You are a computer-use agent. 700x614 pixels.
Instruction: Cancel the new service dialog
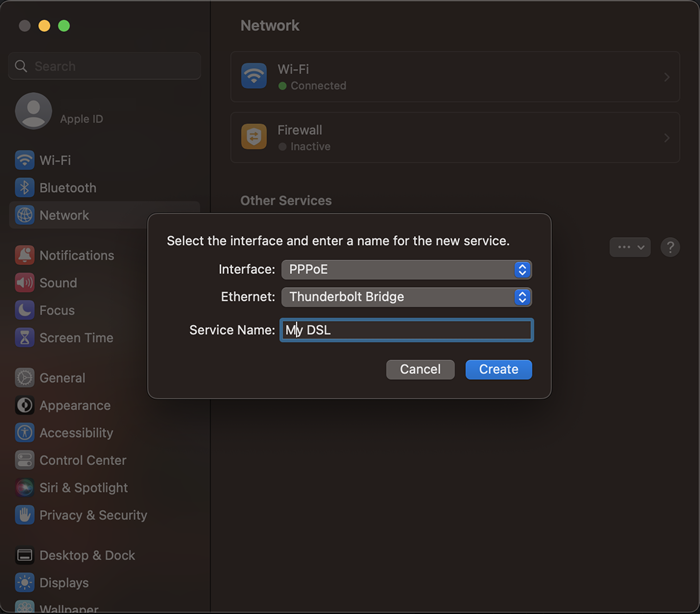pos(420,370)
